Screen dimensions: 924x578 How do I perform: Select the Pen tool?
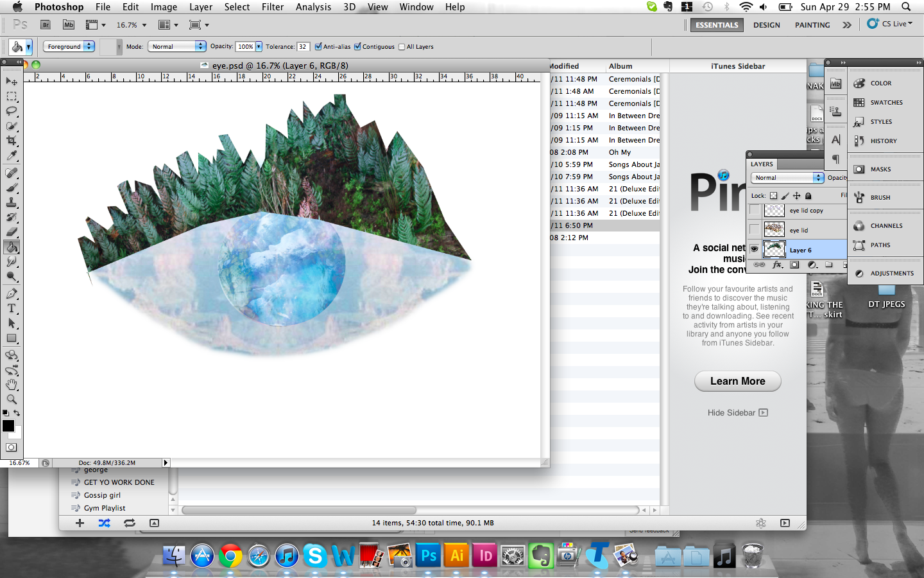click(12, 293)
